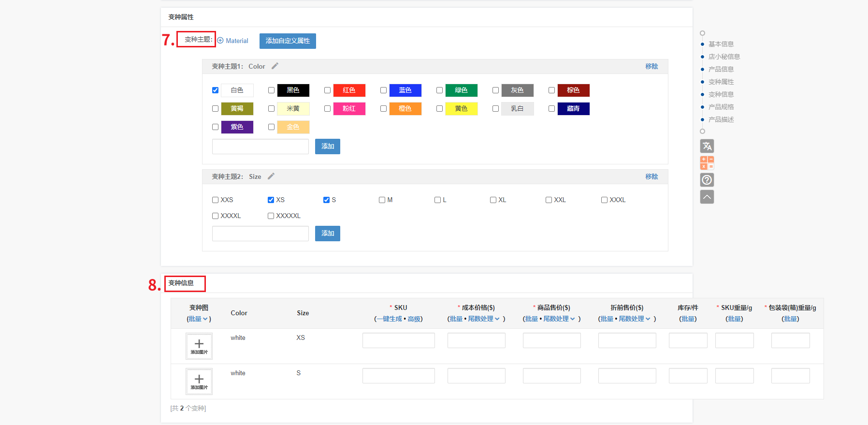Check the 黑色 color checkbox
Screen dimensions: 868x425
(x=271, y=90)
